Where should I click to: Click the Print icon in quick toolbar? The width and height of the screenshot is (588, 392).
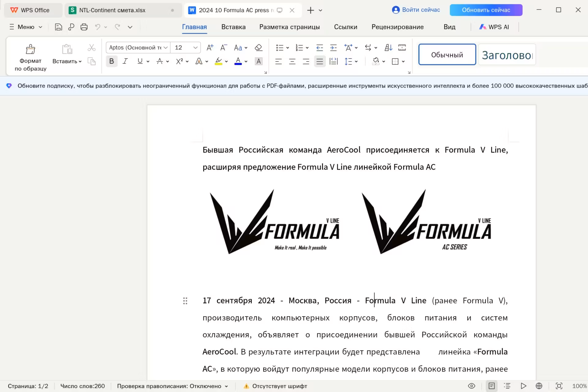(x=84, y=27)
